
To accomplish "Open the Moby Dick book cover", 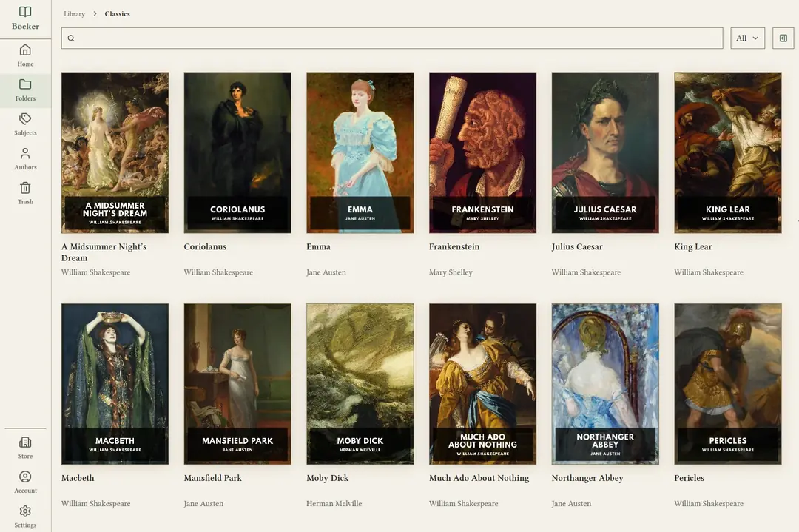I will point(360,384).
